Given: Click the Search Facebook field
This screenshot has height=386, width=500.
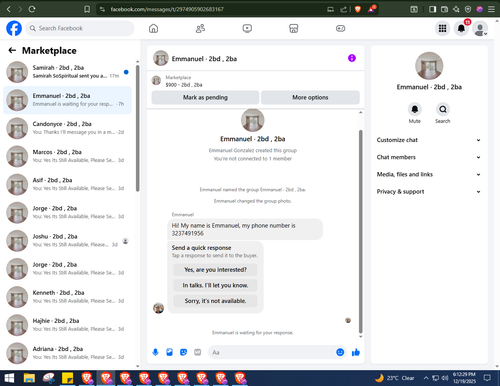Looking at the screenshot, I should tap(80, 28).
